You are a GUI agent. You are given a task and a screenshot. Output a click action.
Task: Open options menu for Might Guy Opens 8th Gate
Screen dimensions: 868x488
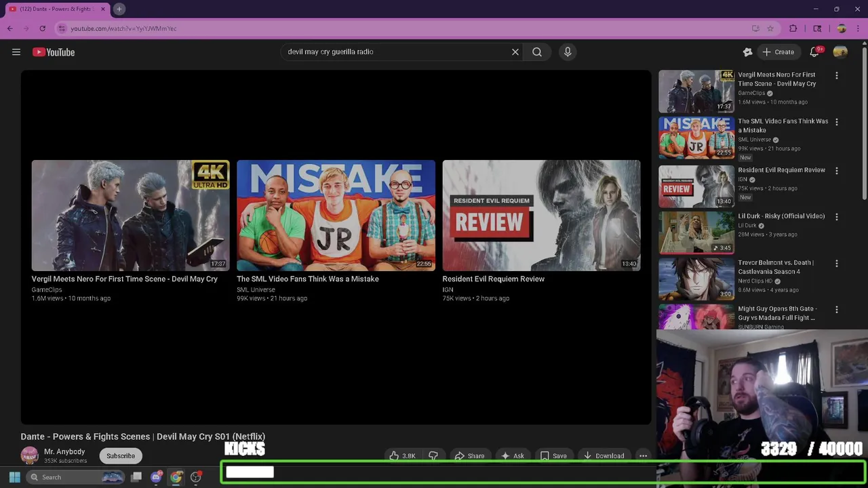pos(836,310)
